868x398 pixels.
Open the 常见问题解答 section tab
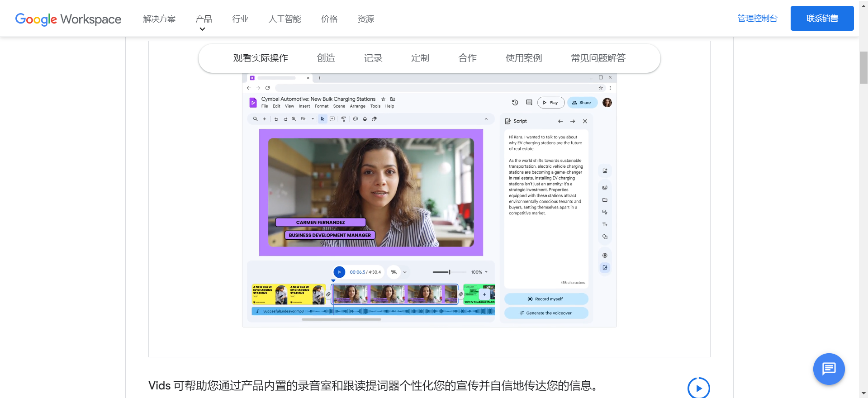[x=598, y=58]
